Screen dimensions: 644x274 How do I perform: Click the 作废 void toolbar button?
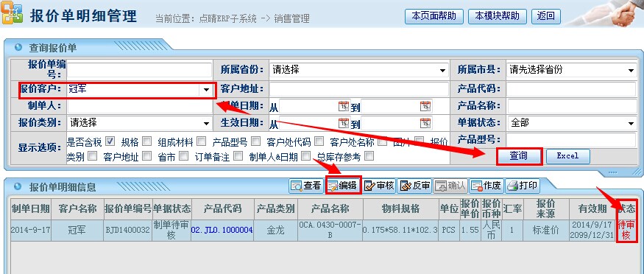click(x=486, y=186)
